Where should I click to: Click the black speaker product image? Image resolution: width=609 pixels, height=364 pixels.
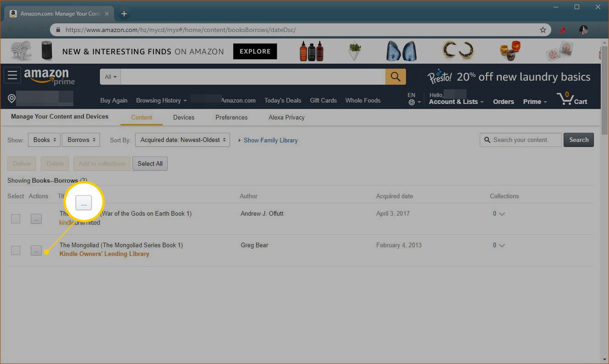point(47,51)
